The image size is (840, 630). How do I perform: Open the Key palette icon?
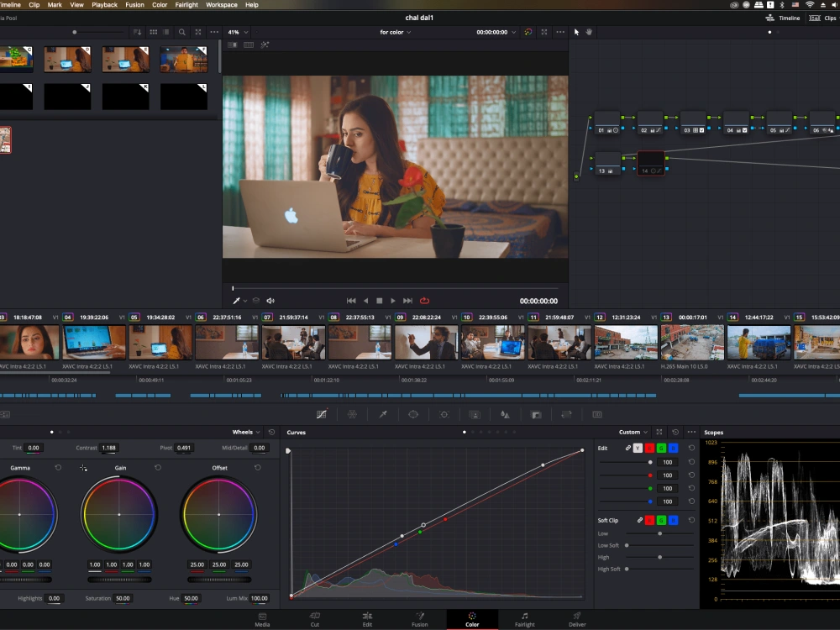(536, 414)
